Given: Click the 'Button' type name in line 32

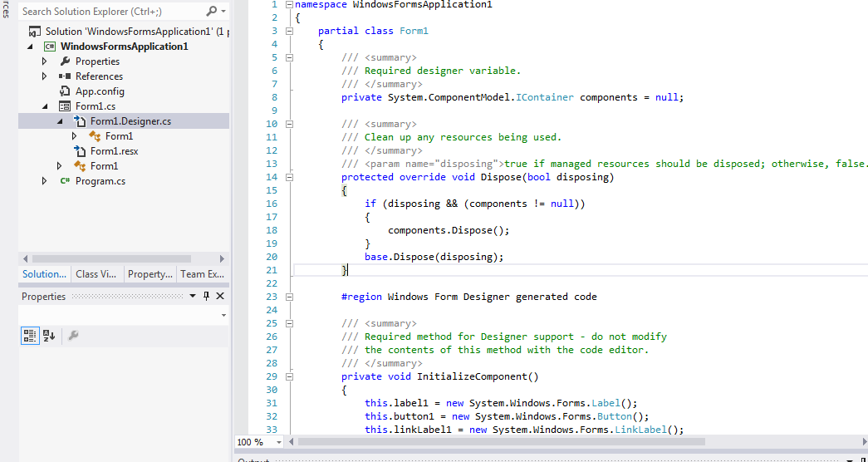Looking at the screenshot, I should (615, 416).
